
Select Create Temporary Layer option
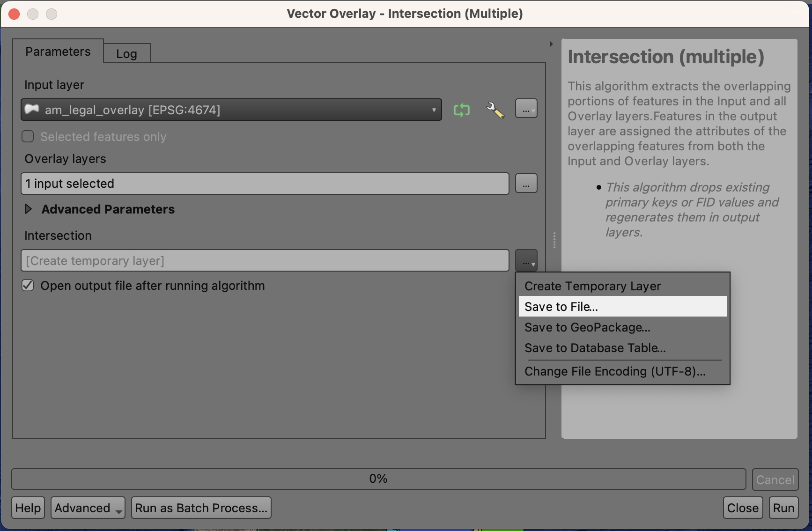592,286
